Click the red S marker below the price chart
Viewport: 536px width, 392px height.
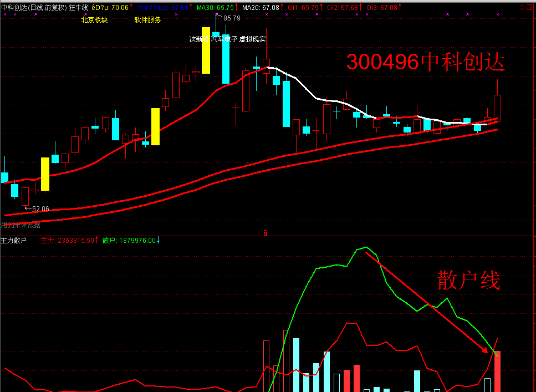pos(266,233)
